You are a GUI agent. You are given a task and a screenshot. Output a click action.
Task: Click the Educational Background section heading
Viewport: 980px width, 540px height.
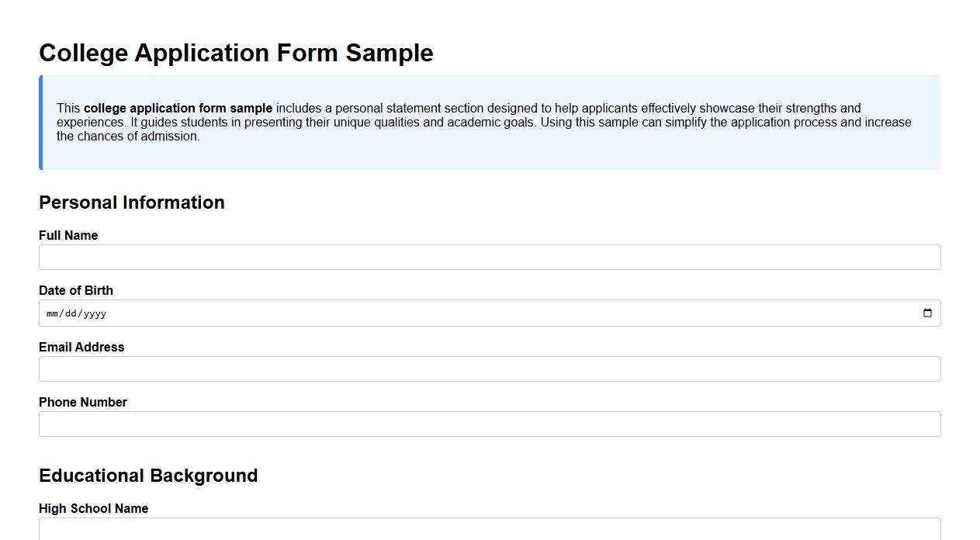148,476
